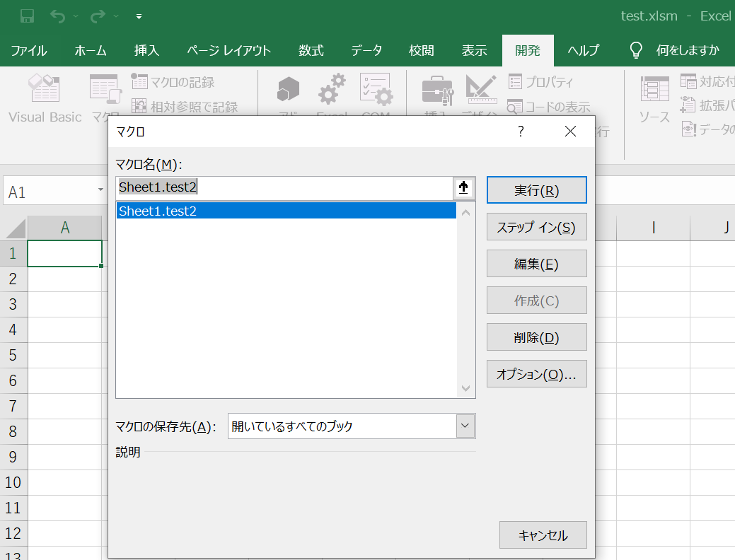Switch to the ホーム ribbon tab
The width and height of the screenshot is (735, 560).
91,50
